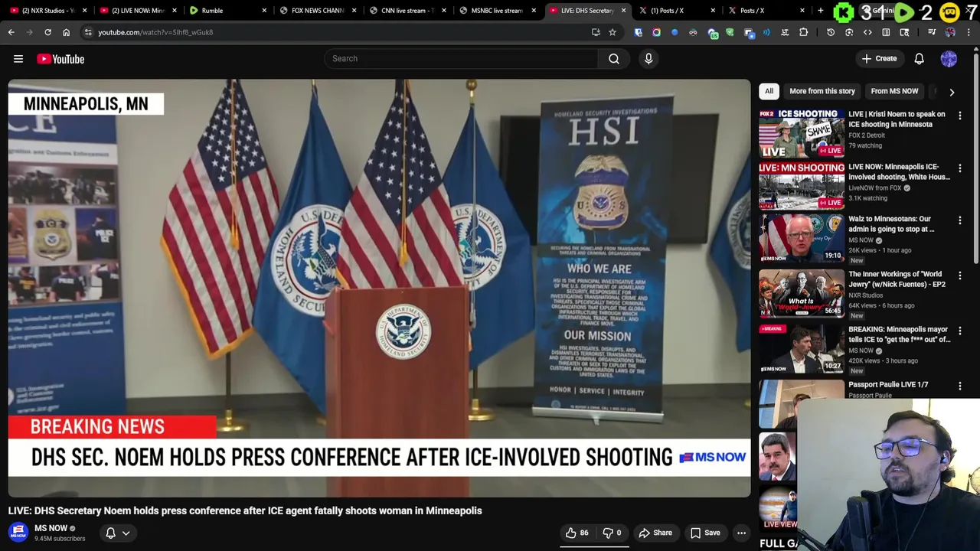Open Kristi Noem FOX 2 Detroit live video
980x551 pixels.
pos(802,133)
